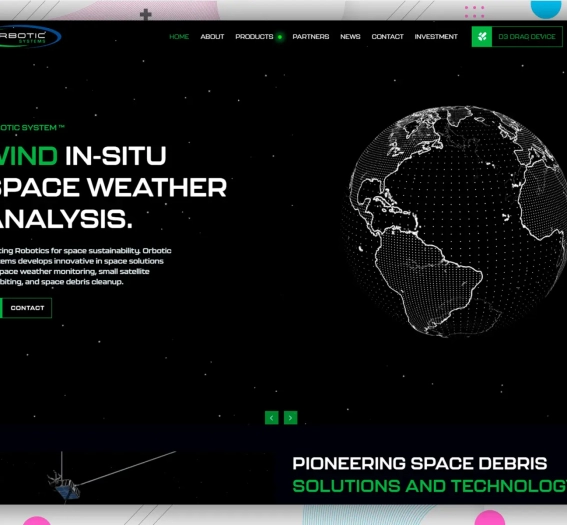The image size is (567, 525).
Task: Navigate to Partners page
Action: pyautogui.click(x=311, y=37)
